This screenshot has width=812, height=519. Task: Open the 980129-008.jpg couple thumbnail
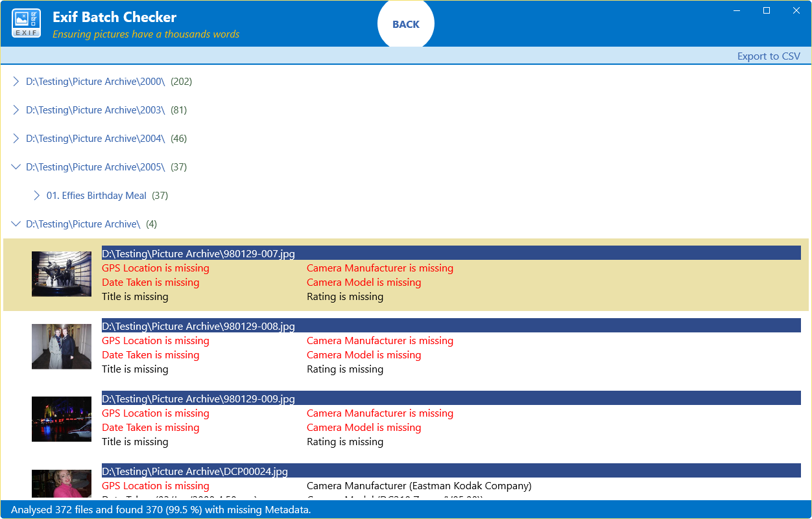tap(62, 347)
